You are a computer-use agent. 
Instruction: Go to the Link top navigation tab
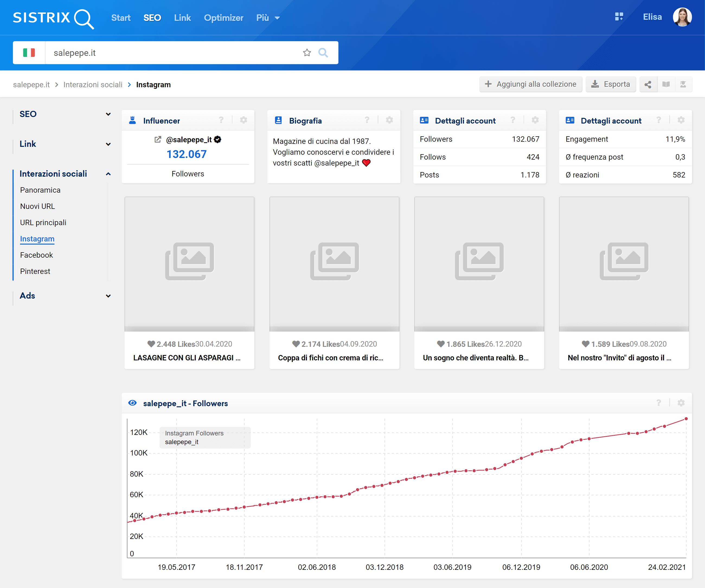point(182,18)
